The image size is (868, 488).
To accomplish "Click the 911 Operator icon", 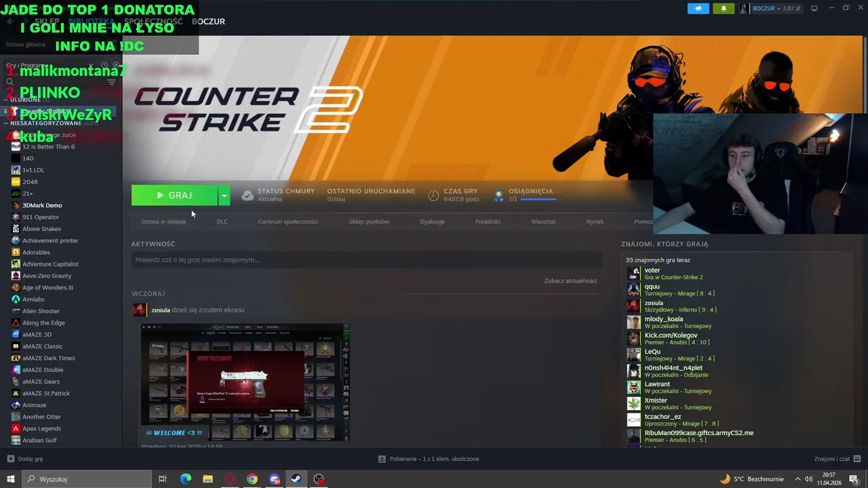I will click(x=16, y=217).
